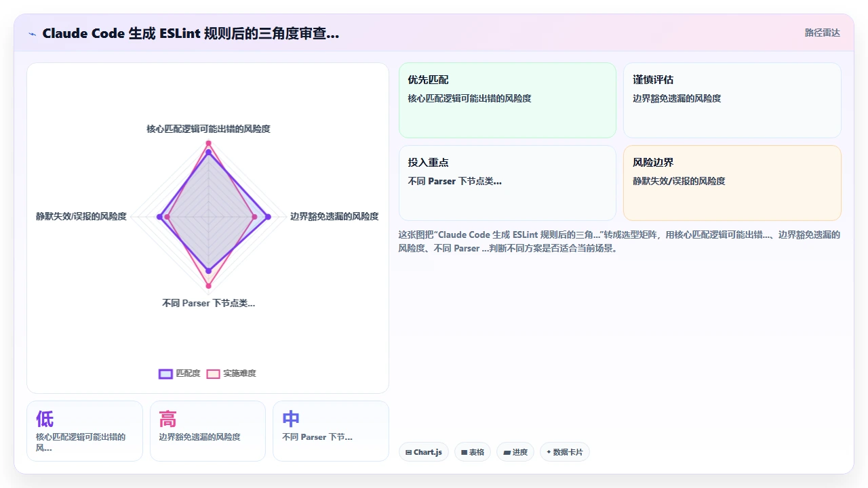Click the 数据卡片 sparkle icon

549,452
